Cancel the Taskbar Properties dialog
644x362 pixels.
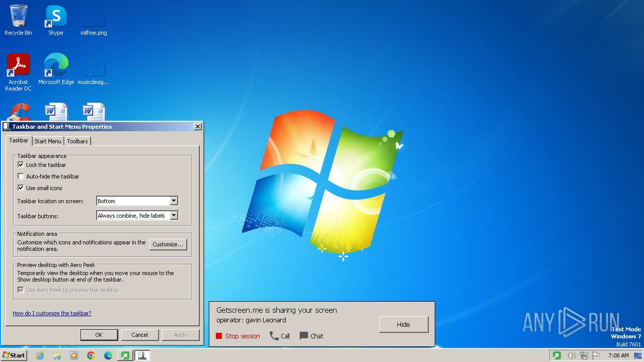pyautogui.click(x=139, y=335)
